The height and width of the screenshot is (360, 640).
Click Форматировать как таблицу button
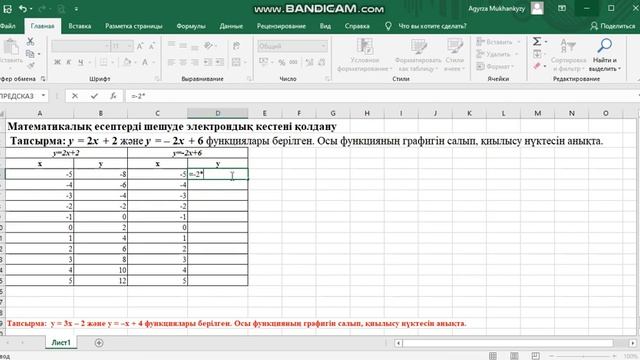418,55
